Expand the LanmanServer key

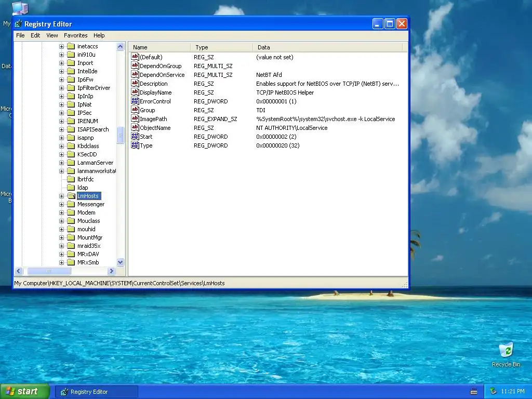tap(61, 163)
